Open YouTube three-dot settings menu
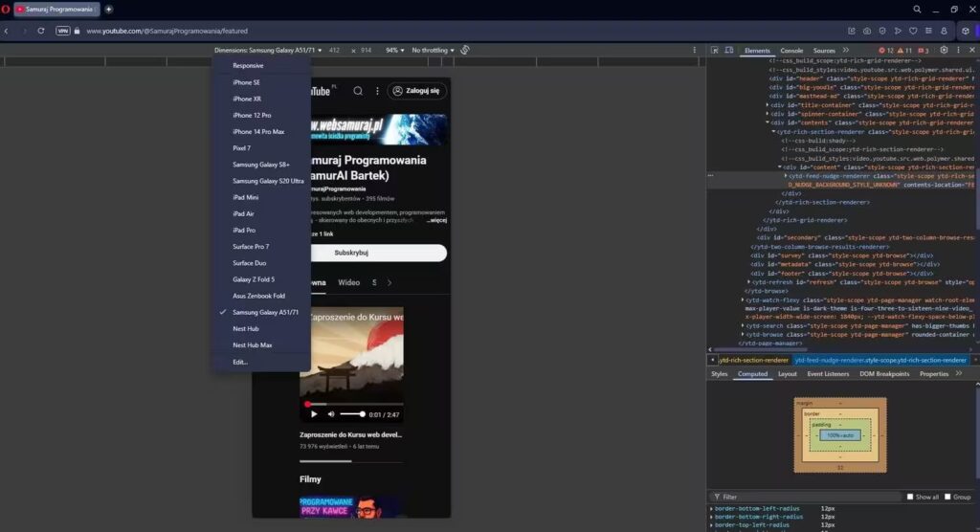980x532 pixels. 377,91
